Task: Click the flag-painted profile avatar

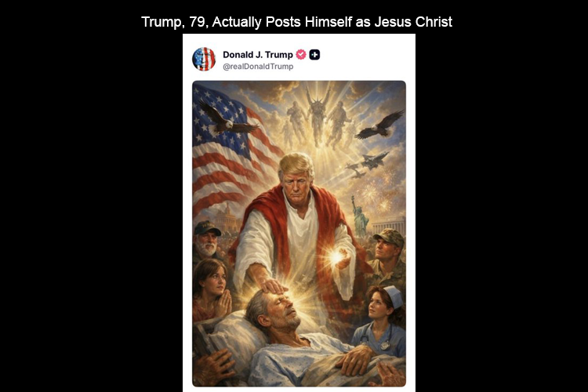Action: tap(204, 59)
